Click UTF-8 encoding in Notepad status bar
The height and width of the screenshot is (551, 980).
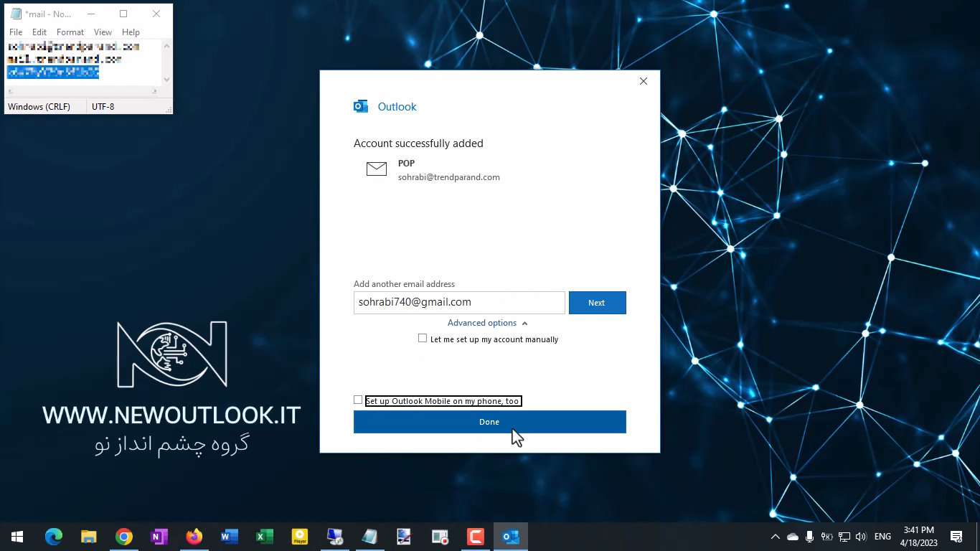103,107
